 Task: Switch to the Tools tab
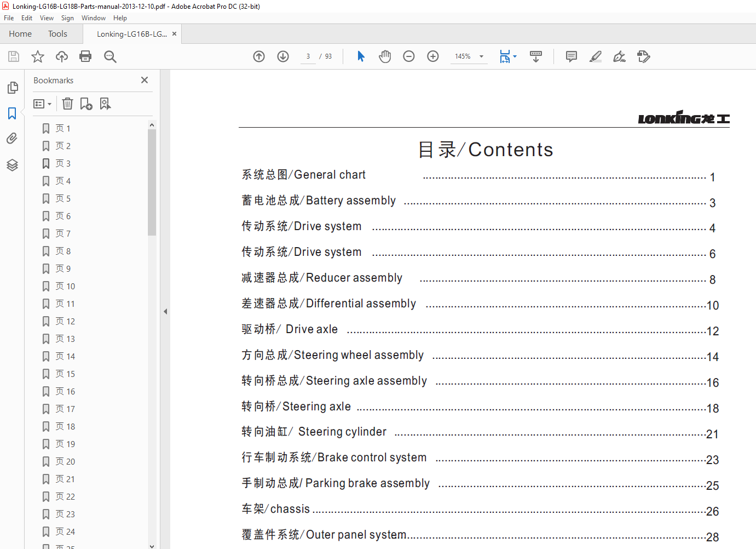(57, 34)
